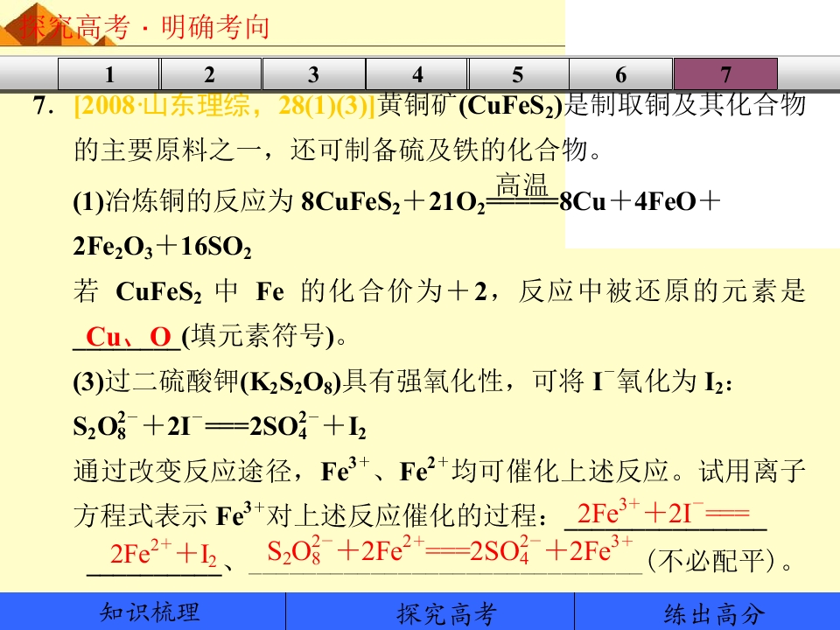Click the equation line 2Fe₂O₃+16SO₂

click(x=163, y=247)
